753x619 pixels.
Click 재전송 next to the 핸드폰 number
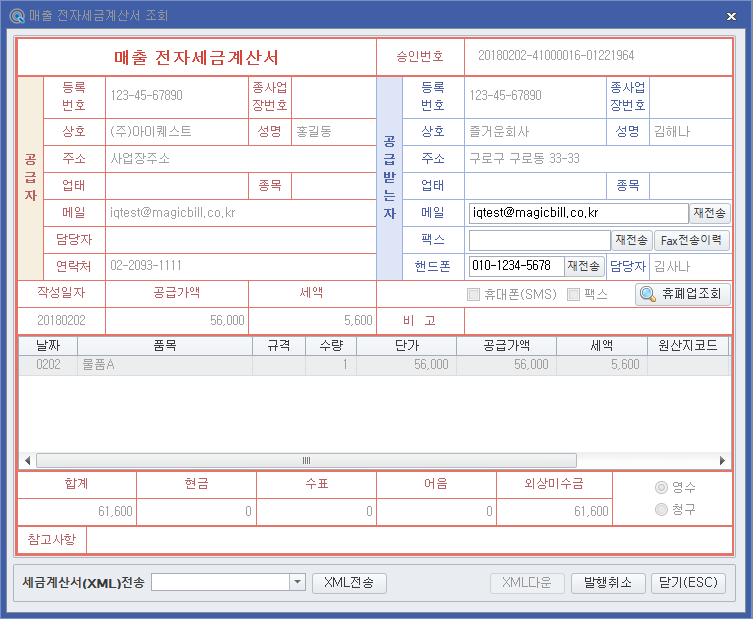583,266
